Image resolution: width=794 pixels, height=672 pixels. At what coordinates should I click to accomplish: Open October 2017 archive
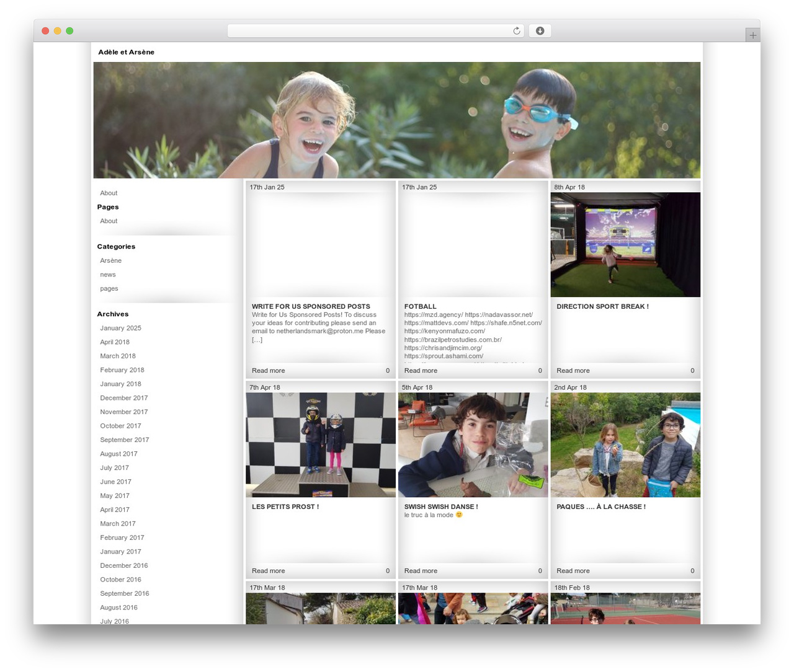click(x=121, y=426)
